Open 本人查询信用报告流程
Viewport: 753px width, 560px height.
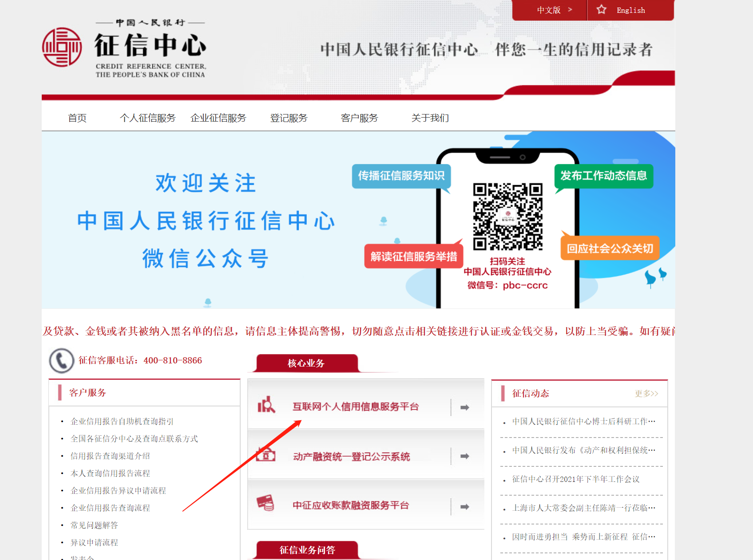[x=110, y=473]
